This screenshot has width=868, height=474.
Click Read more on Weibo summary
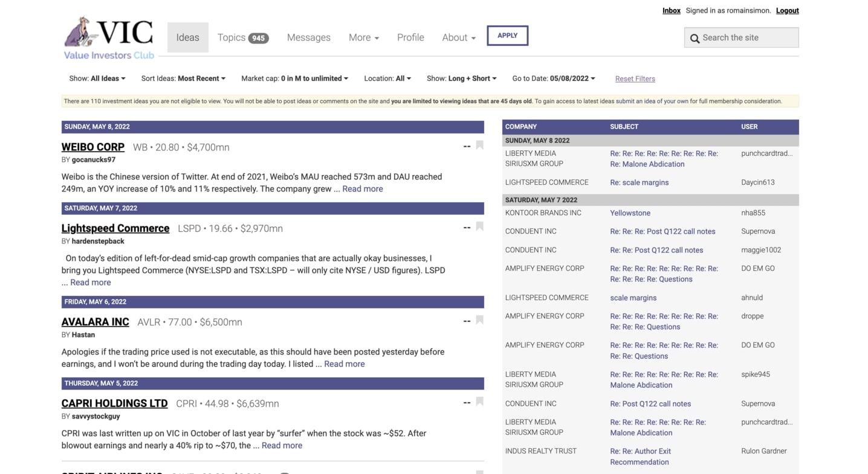point(363,189)
